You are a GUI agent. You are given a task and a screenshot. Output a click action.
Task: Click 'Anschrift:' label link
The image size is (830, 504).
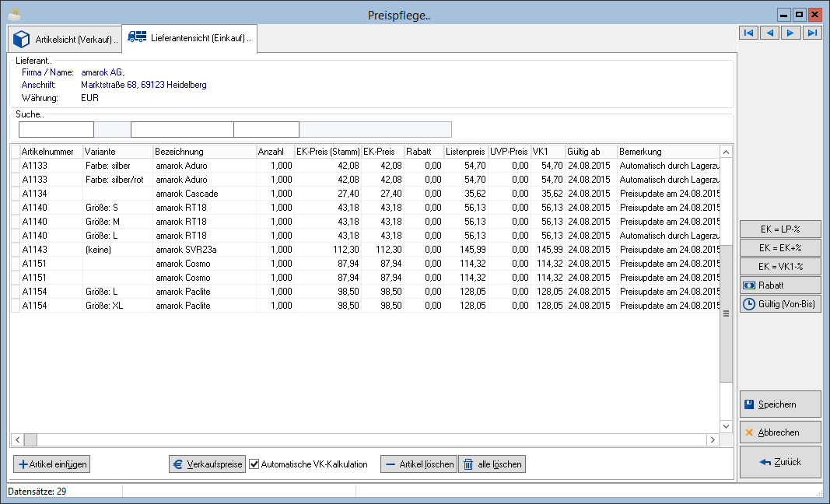[x=39, y=85]
